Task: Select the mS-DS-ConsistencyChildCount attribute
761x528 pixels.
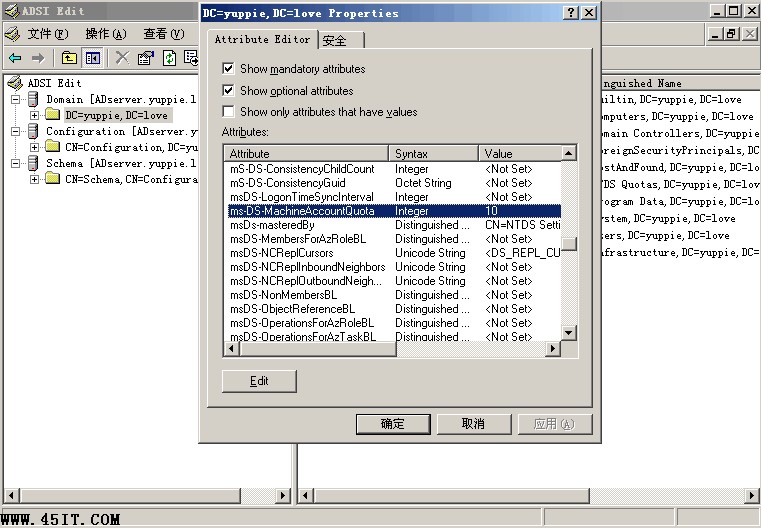Action: coord(302,169)
